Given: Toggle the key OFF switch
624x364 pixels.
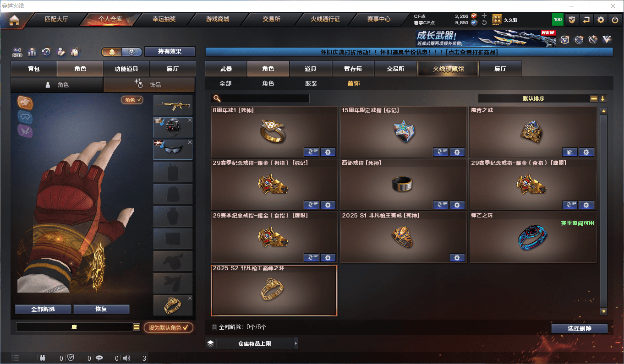Looking at the screenshot, I should point(17,52).
